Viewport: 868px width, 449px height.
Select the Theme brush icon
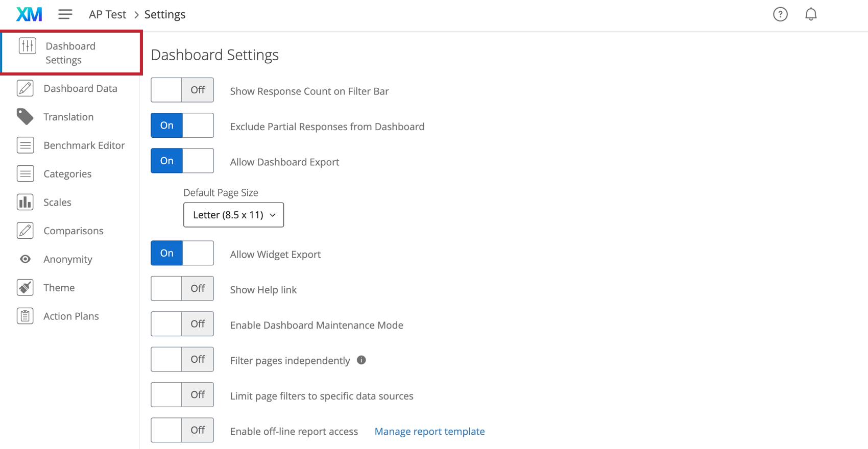point(25,287)
